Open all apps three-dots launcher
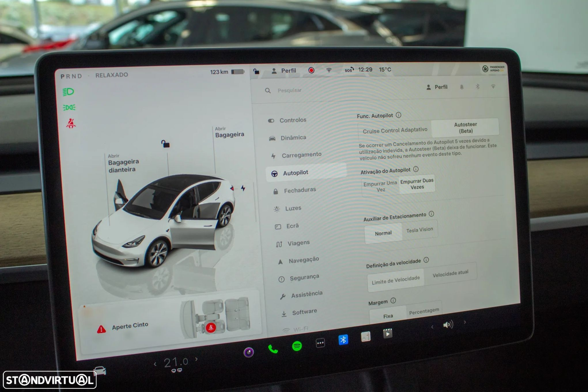 [x=320, y=343]
